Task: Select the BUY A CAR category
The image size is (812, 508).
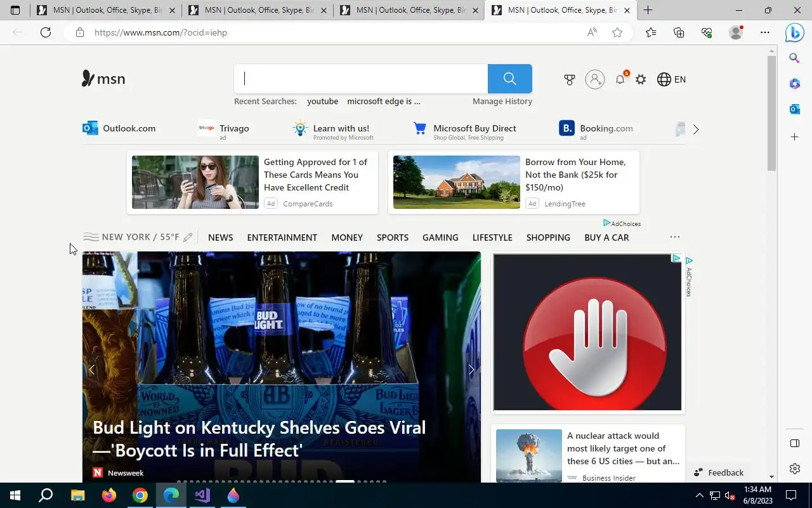Action: [x=606, y=237]
